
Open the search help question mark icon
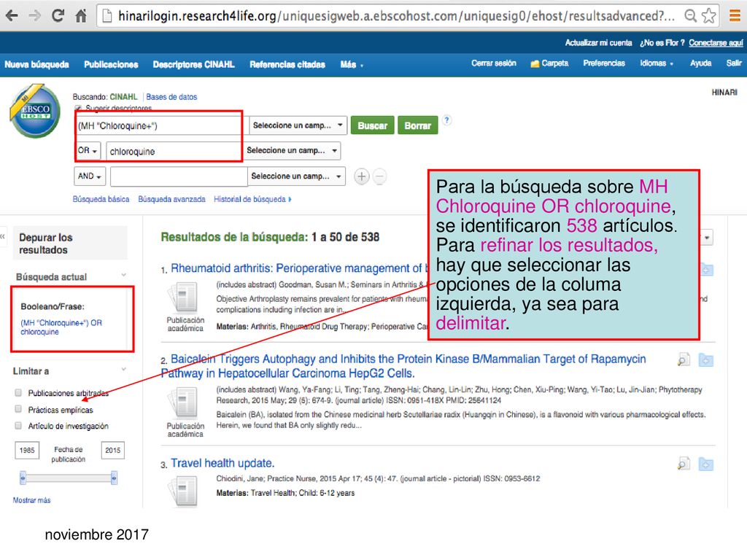click(446, 120)
